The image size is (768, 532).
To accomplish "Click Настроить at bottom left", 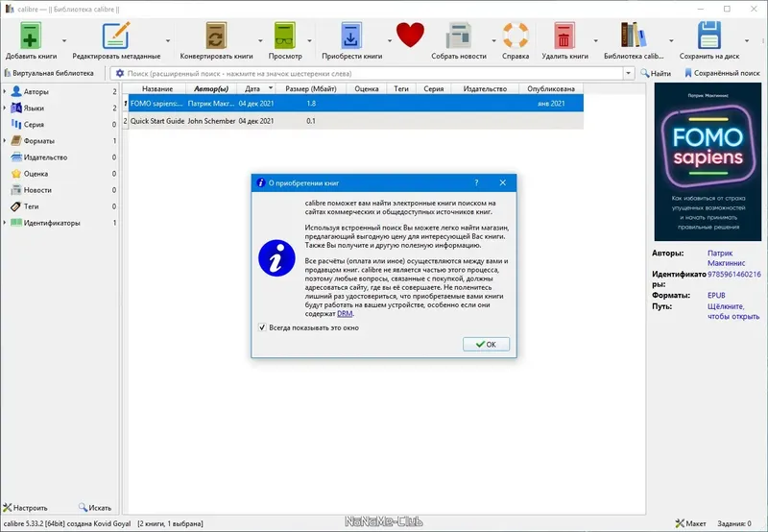I will (26, 508).
